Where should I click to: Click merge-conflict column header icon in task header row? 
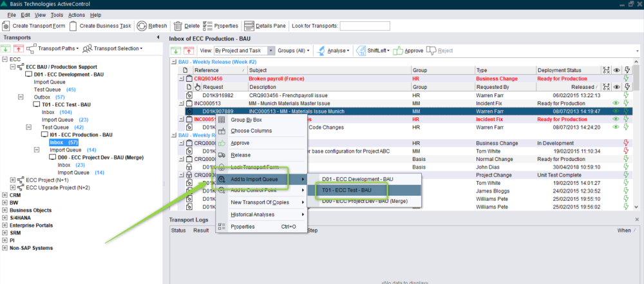click(x=607, y=70)
